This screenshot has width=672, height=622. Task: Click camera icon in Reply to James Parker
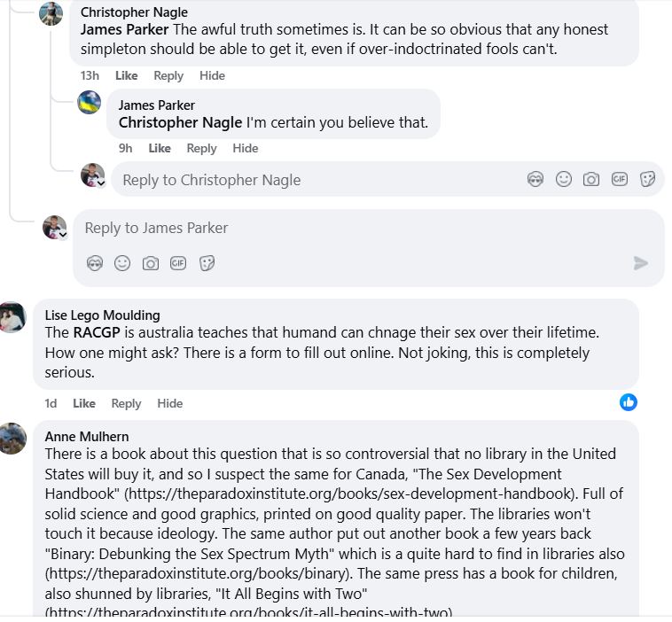(151, 263)
